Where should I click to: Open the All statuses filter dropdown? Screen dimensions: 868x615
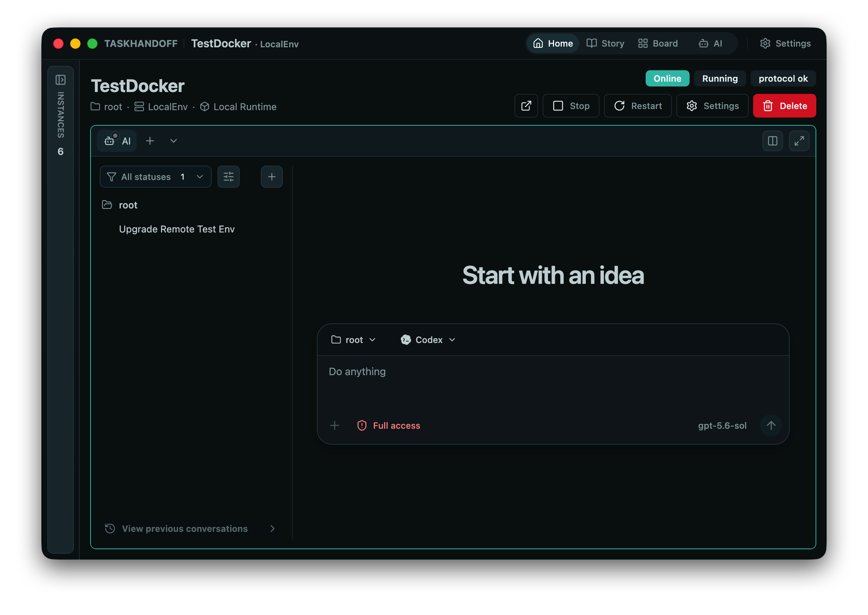point(156,176)
